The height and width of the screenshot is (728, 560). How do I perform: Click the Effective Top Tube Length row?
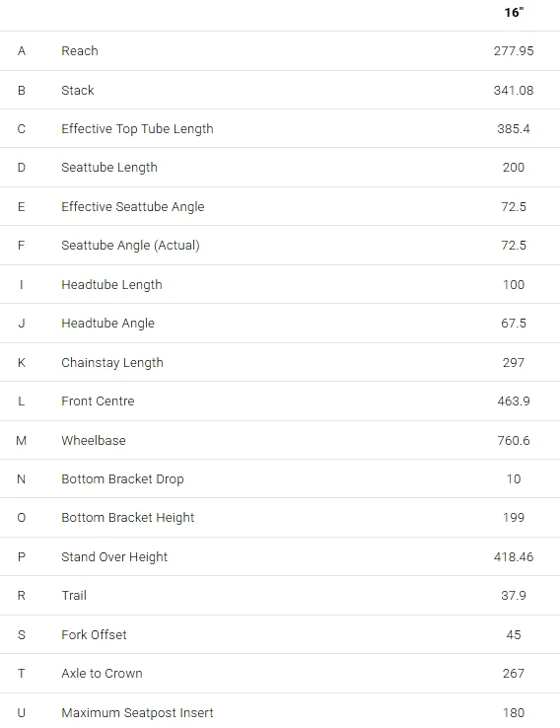[280, 128]
